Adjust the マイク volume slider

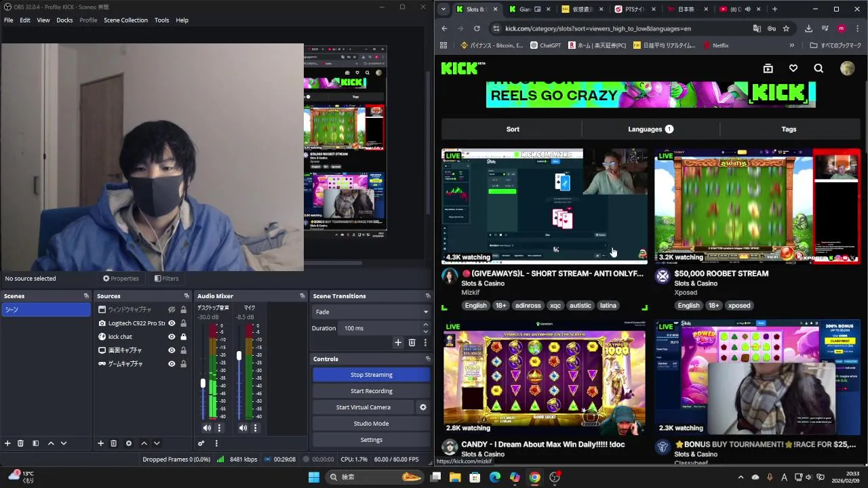[239, 355]
